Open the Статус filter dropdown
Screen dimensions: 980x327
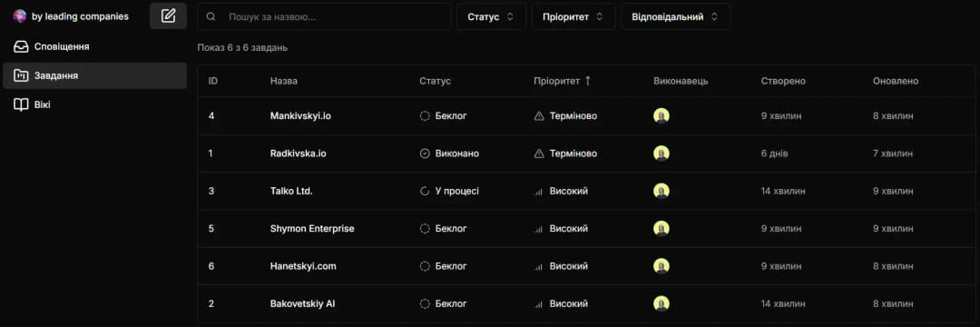point(491,17)
